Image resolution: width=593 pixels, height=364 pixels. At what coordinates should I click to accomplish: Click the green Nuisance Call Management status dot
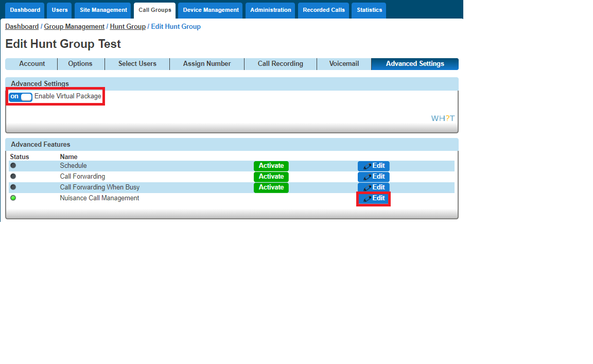[x=13, y=198]
